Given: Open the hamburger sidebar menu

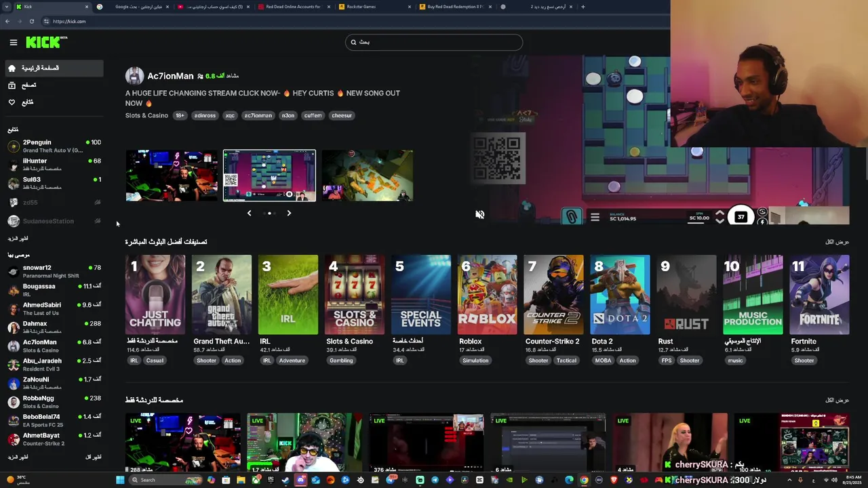Looking at the screenshot, I should click(x=13, y=42).
